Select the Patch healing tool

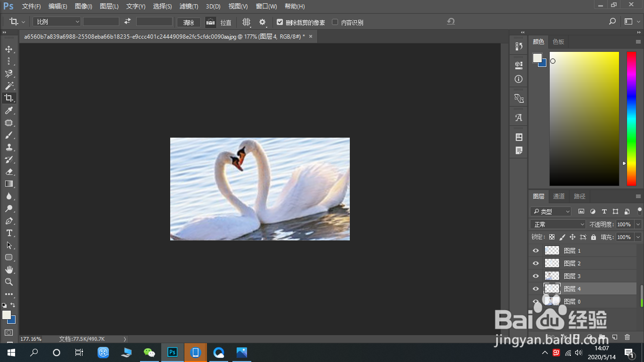point(8,123)
